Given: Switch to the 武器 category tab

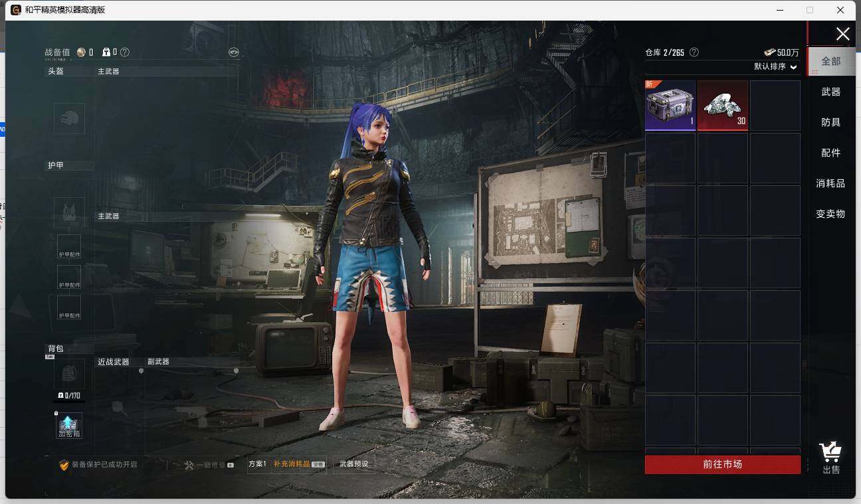Looking at the screenshot, I should pyautogui.click(x=831, y=92).
